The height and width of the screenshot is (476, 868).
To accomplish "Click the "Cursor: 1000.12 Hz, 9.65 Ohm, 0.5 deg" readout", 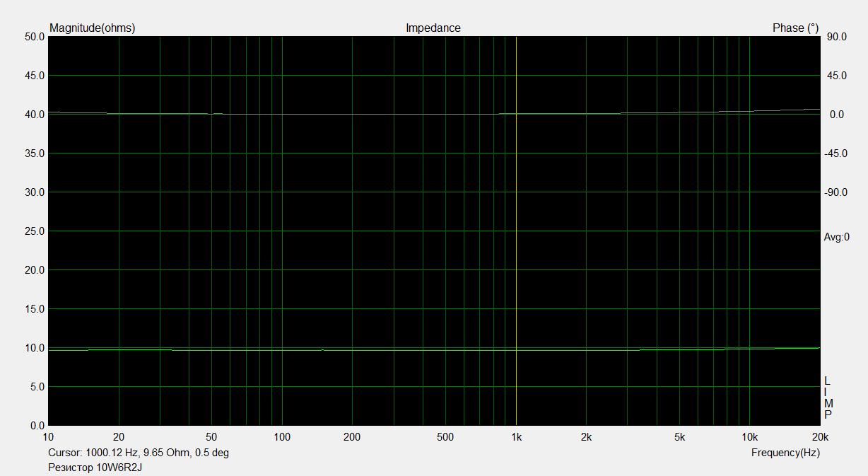I will [139, 453].
